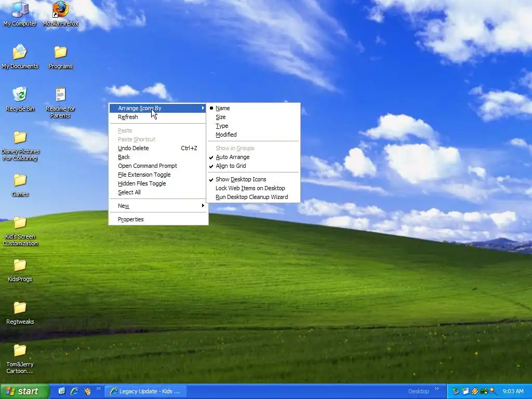Expand the Desktop toolbar overflow chevron
Image resolution: width=532 pixels, height=399 pixels.
(437, 389)
